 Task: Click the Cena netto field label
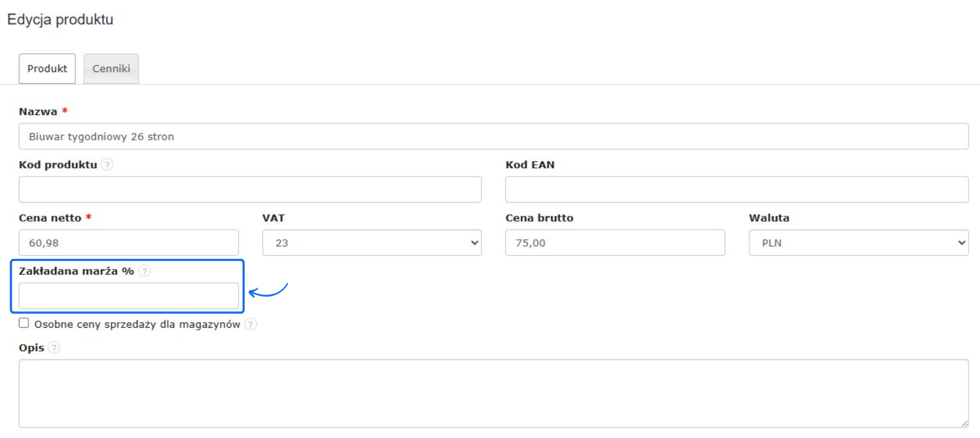50,218
